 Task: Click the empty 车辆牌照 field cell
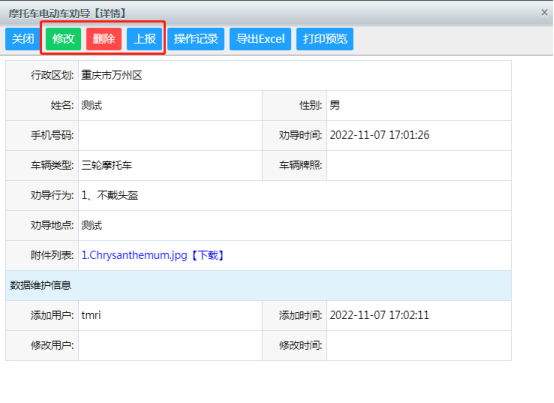click(x=419, y=165)
